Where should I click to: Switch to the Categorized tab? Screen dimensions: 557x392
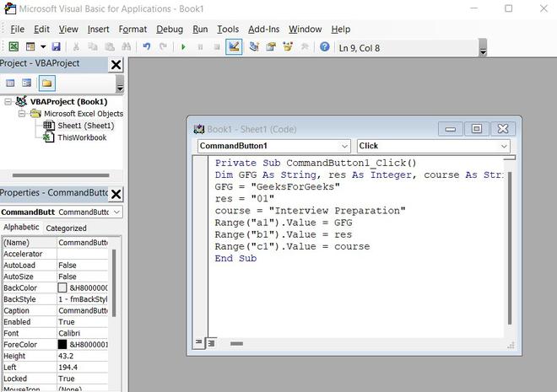coord(66,228)
